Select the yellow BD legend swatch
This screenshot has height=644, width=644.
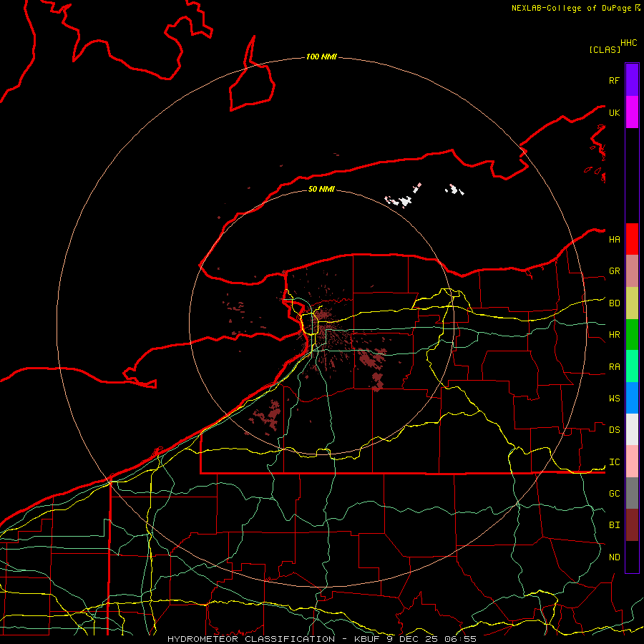(632, 303)
